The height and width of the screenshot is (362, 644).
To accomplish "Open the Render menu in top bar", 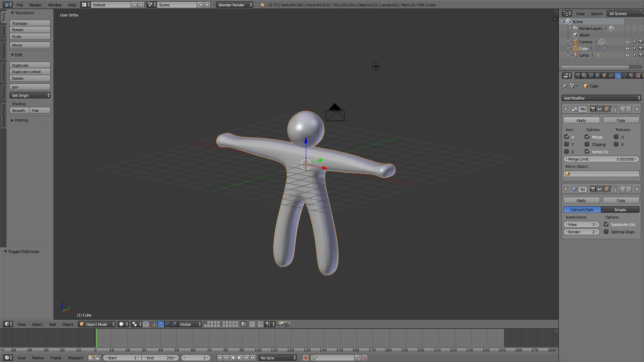I will coord(35,5).
